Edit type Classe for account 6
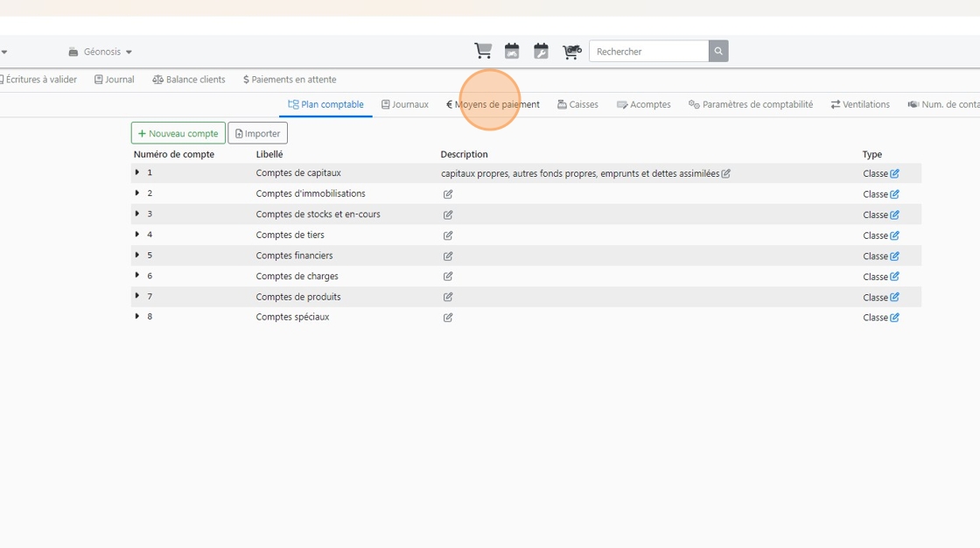Viewport: 980px width, 548px height. 895,276
